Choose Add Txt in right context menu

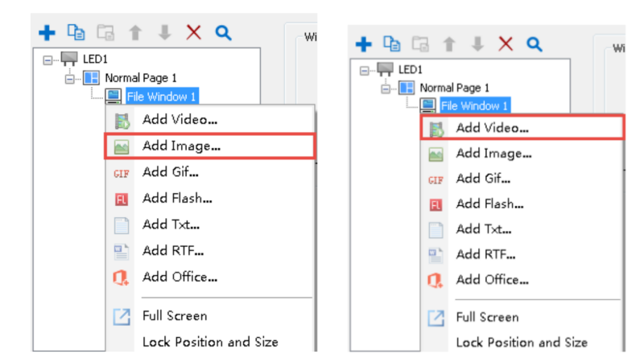pyautogui.click(x=522, y=229)
